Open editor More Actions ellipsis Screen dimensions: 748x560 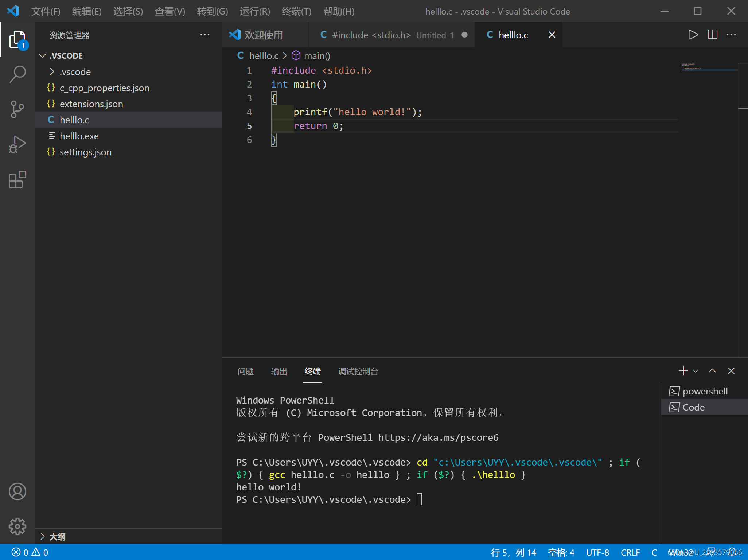point(731,35)
